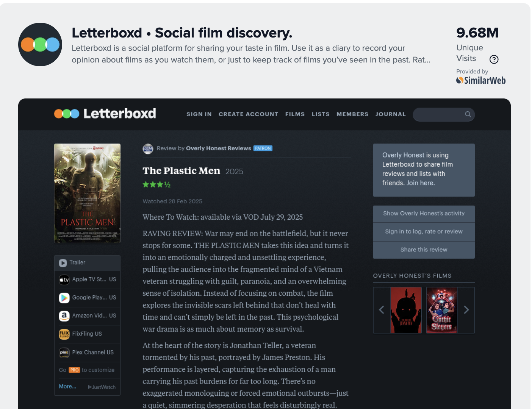Click the search magnifier icon
Viewport: 532px width, 409px height.
pos(468,114)
